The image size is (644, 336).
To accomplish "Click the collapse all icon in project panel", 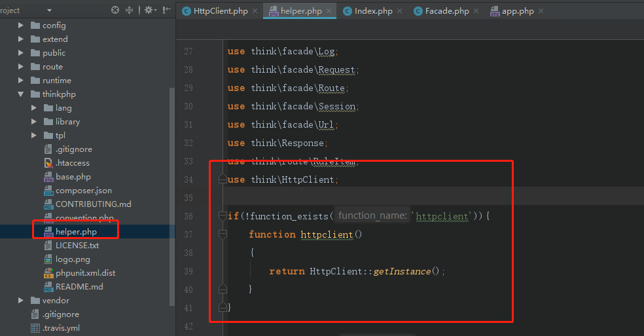I will (x=130, y=10).
